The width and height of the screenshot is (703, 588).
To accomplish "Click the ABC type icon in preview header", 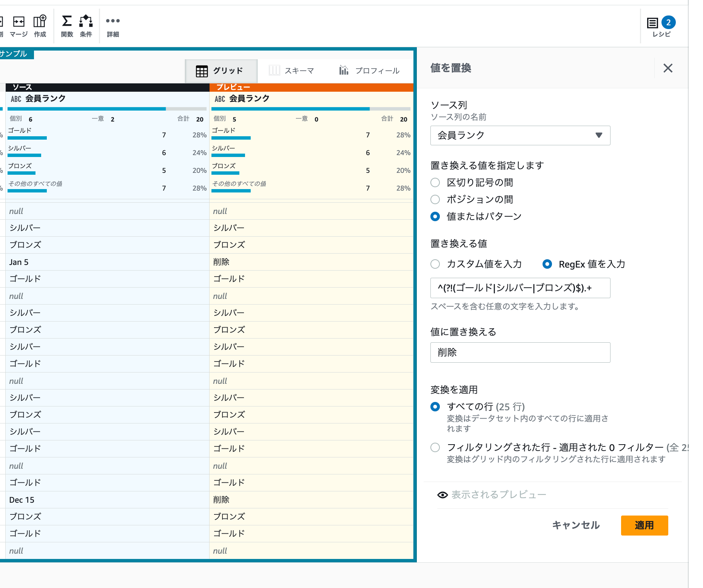I will 220,99.
